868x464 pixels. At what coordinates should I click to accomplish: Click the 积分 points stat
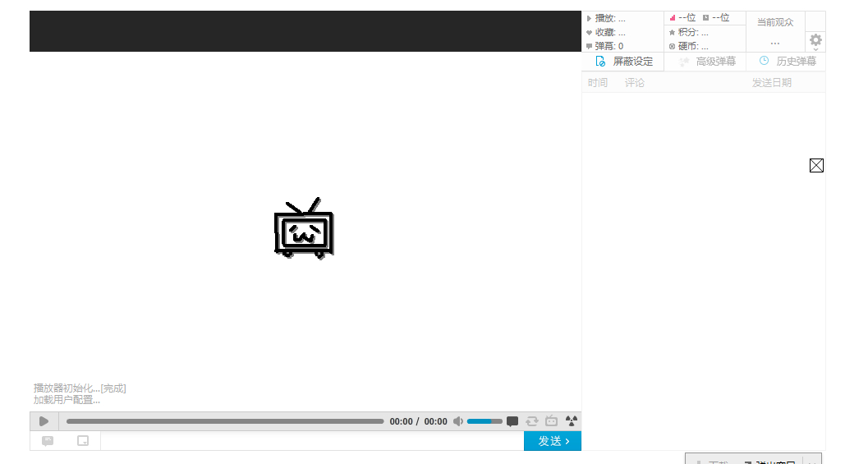[689, 32]
